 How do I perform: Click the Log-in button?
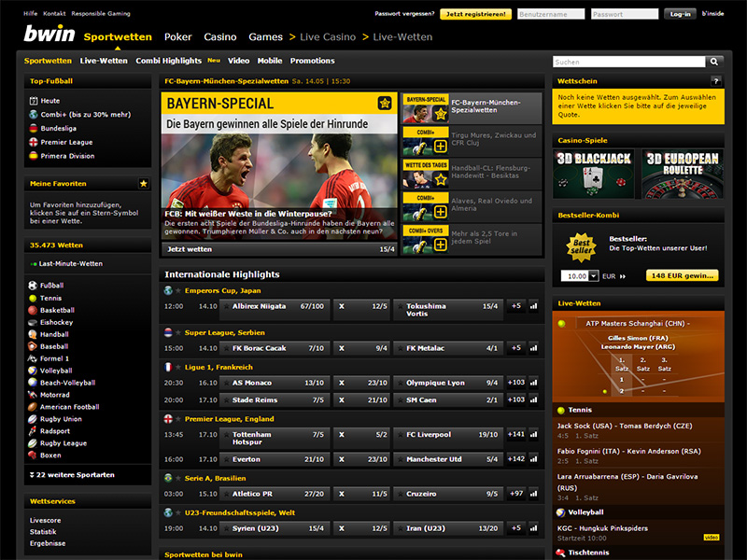pos(680,14)
